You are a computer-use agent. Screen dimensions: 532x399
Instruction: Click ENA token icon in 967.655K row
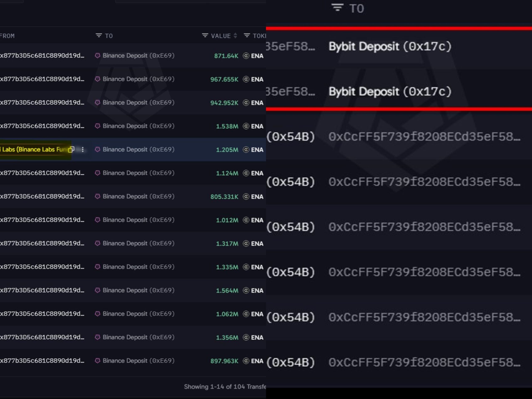(246, 79)
